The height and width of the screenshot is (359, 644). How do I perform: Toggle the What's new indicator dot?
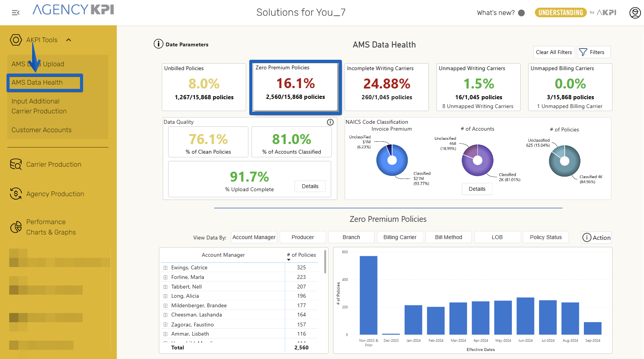521,13
